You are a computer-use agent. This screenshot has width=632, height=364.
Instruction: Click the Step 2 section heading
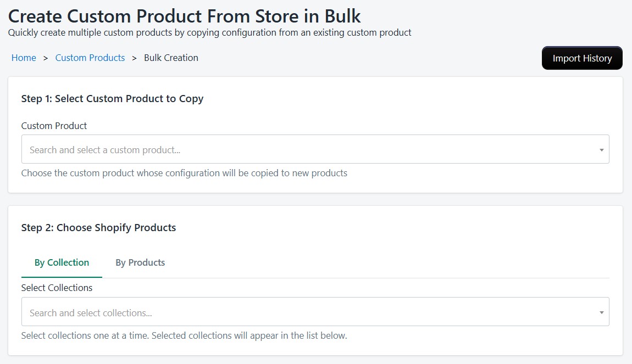point(98,227)
